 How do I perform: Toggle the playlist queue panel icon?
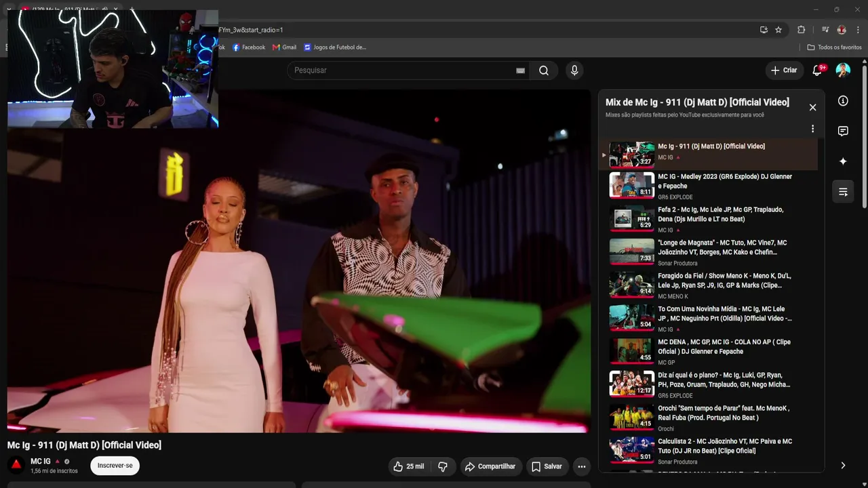tap(843, 192)
